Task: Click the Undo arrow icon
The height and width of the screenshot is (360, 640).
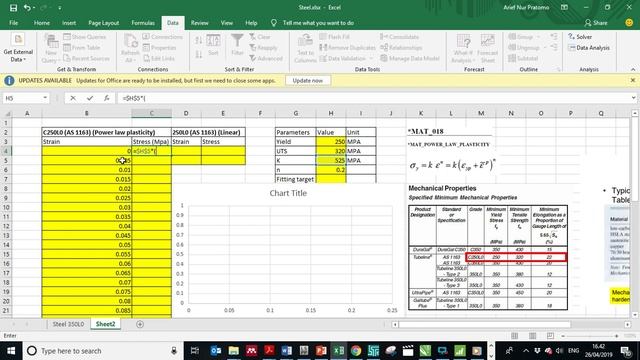Action: pyautogui.click(x=27, y=8)
